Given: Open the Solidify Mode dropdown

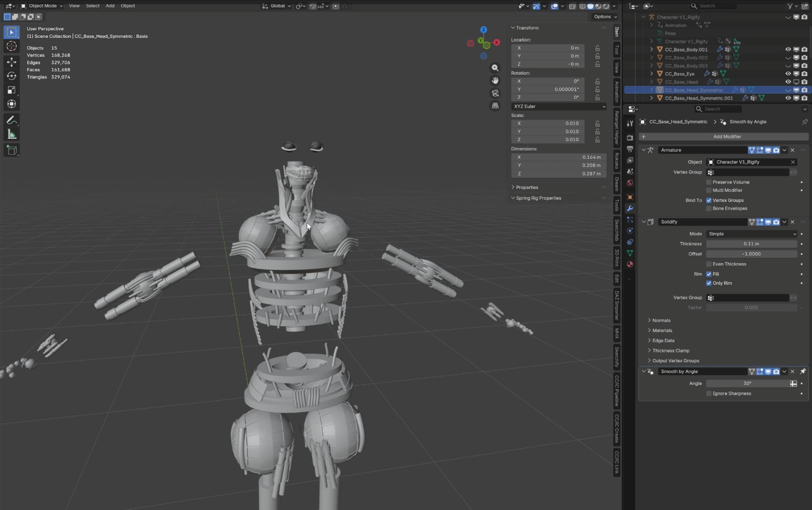Looking at the screenshot, I should (x=752, y=234).
